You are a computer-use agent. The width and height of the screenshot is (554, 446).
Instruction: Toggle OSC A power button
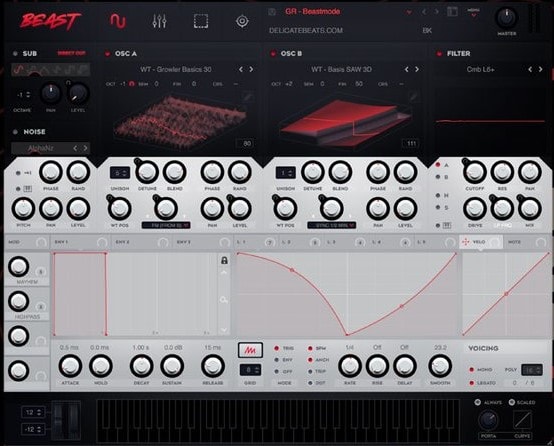107,54
